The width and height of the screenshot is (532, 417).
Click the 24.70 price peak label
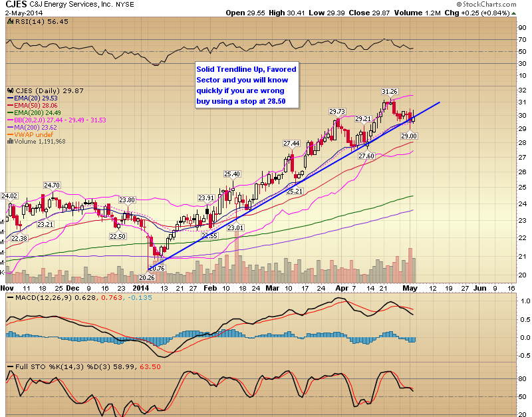point(52,186)
